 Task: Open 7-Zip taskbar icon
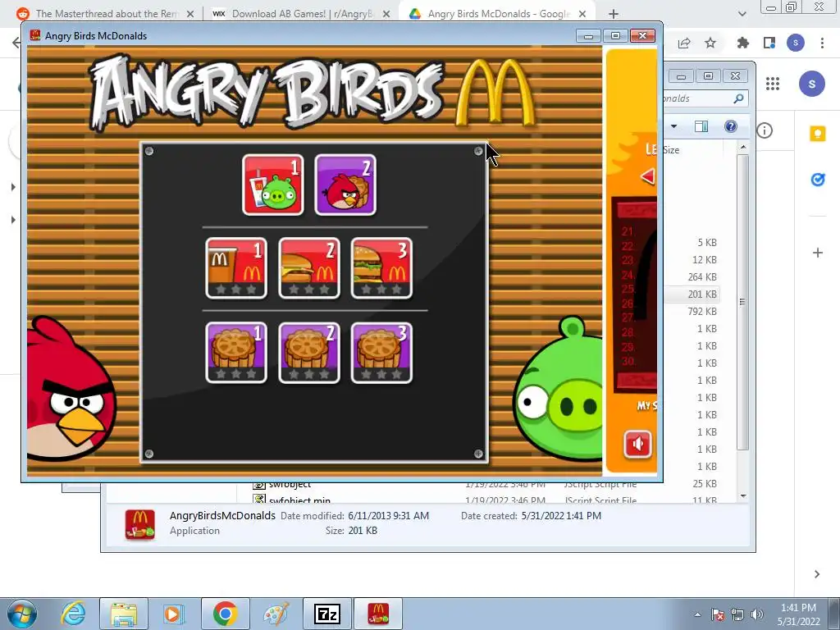[327, 614]
